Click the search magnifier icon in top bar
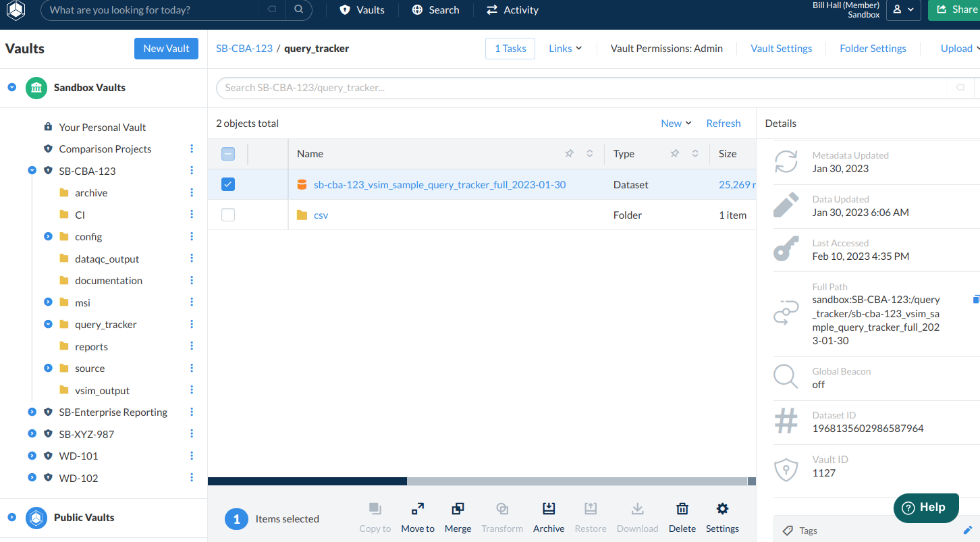This screenshot has height=542, width=980. tap(298, 10)
